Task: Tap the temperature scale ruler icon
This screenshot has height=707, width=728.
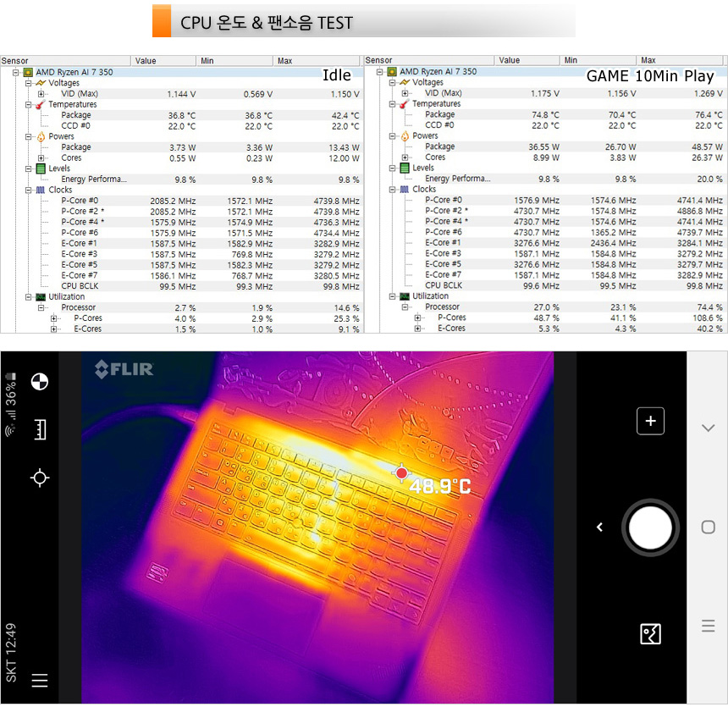Action: pyautogui.click(x=39, y=430)
